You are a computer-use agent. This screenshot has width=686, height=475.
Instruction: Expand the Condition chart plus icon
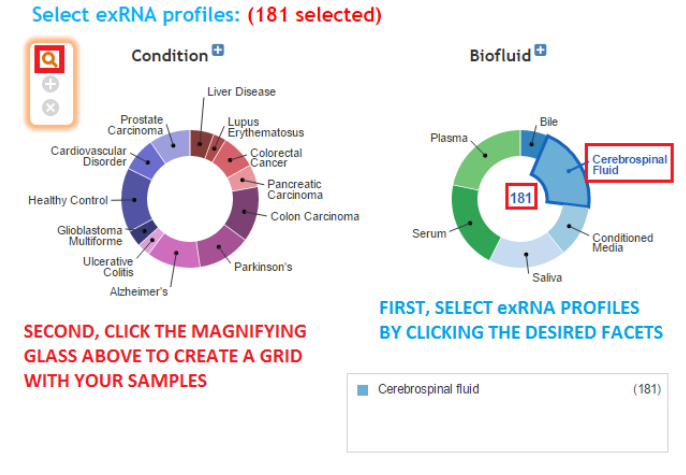pyautogui.click(x=218, y=51)
